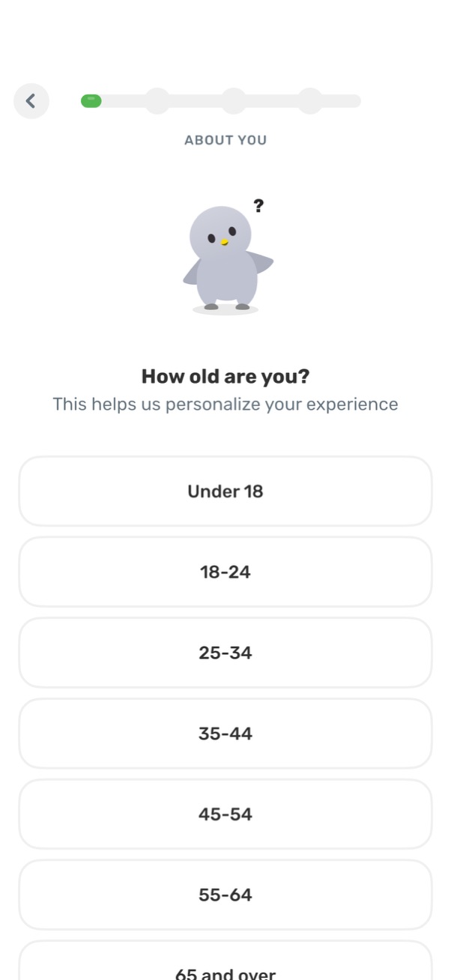The height and width of the screenshot is (980, 451).
Task: Click the "ABOUT YOU" section label
Action: click(225, 139)
